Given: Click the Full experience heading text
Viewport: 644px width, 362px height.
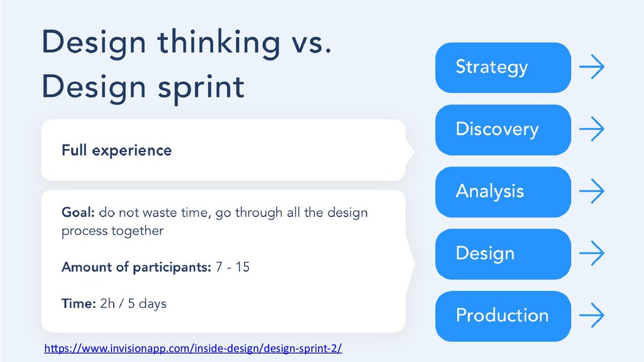Looking at the screenshot, I should [x=116, y=151].
